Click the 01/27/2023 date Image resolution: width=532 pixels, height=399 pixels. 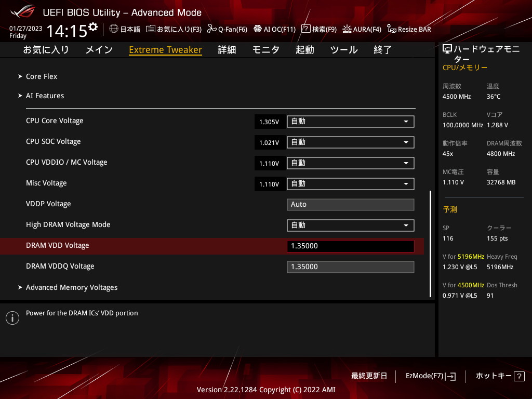click(26, 28)
